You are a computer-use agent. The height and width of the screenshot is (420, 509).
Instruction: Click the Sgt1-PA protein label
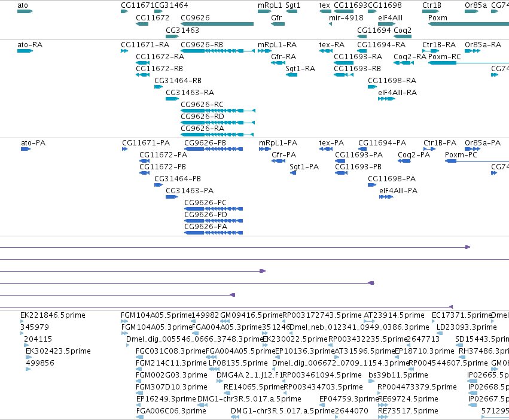click(x=304, y=167)
